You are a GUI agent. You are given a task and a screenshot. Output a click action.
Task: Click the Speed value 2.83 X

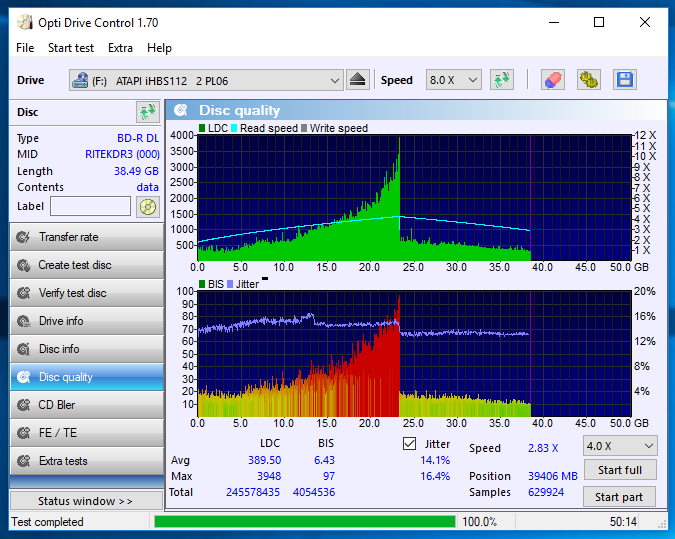[543, 448]
